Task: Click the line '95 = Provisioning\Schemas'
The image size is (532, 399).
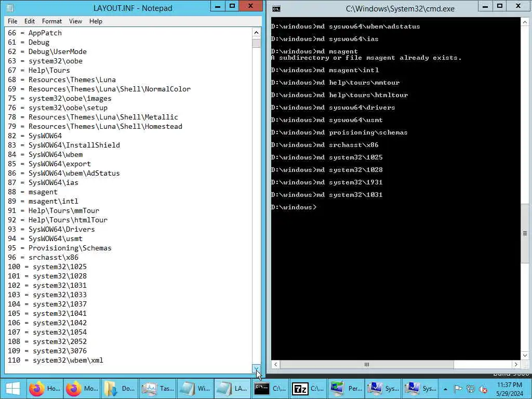Action: (59, 248)
